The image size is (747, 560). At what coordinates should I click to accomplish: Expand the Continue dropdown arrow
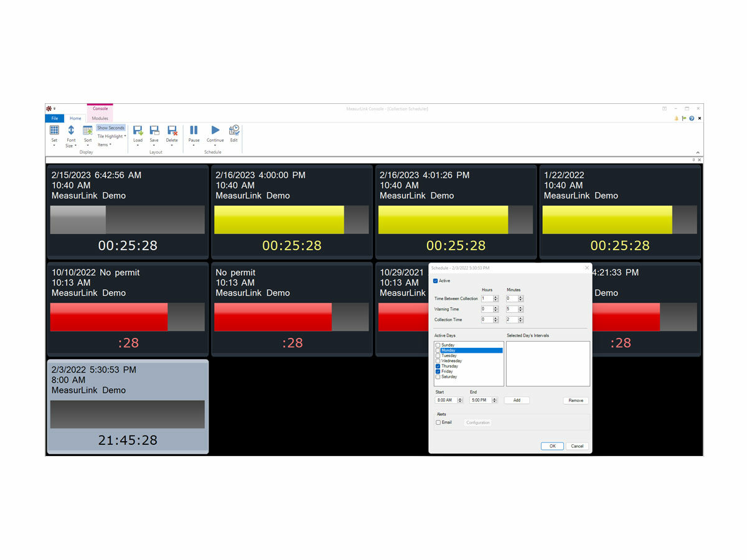pyautogui.click(x=215, y=146)
